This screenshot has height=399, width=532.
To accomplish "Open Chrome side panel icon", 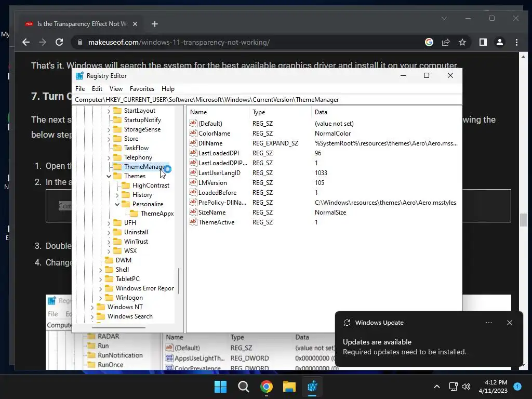I will tap(483, 42).
